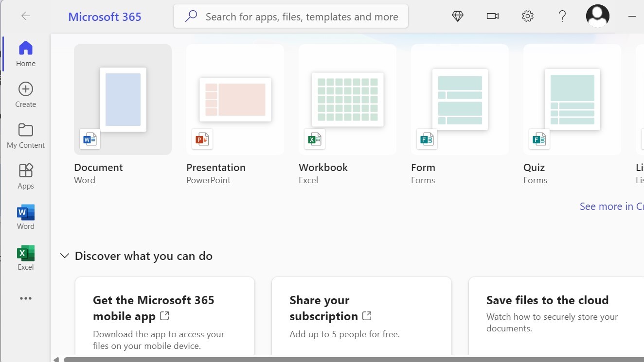The image size is (644, 362).
Task: Open My Content folder in sidebar
Action: 26,136
